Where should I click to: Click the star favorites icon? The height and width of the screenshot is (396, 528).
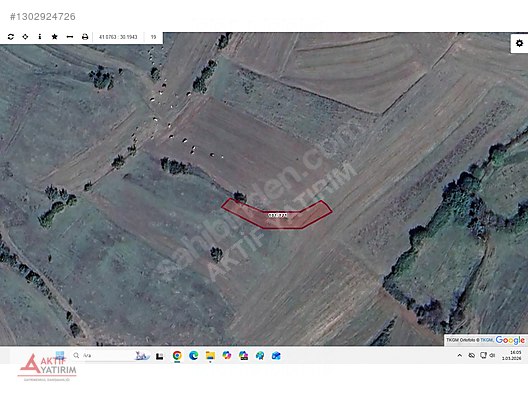click(55, 37)
